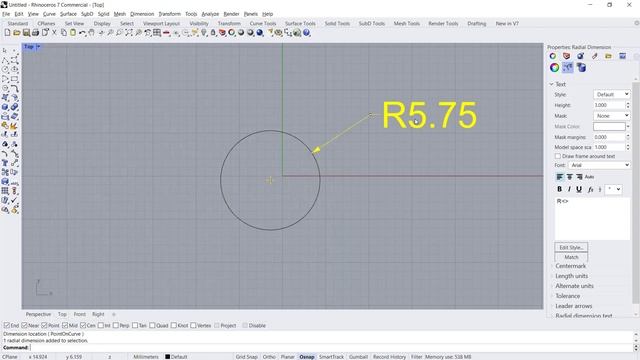The height and width of the screenshot is (360, 640).
Task: Toggle the Mid osnap checkbox
Action: [65, 325]
